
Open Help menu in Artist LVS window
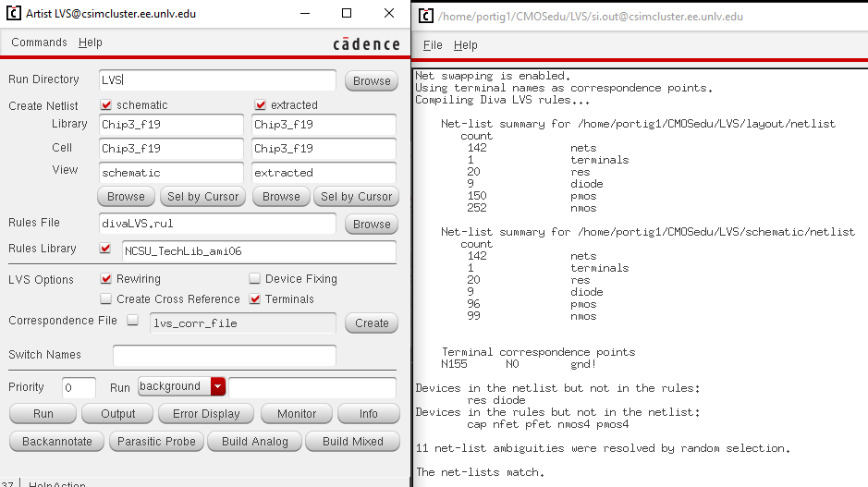coord(91,43)
